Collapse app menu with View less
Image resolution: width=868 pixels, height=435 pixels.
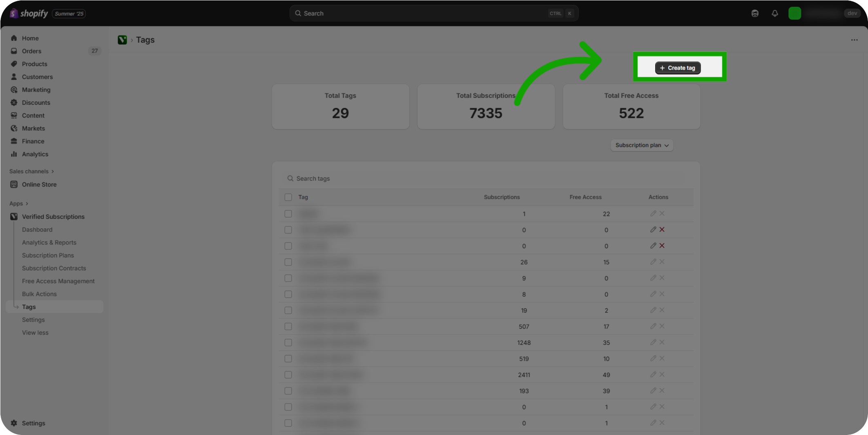coord(35,333)
